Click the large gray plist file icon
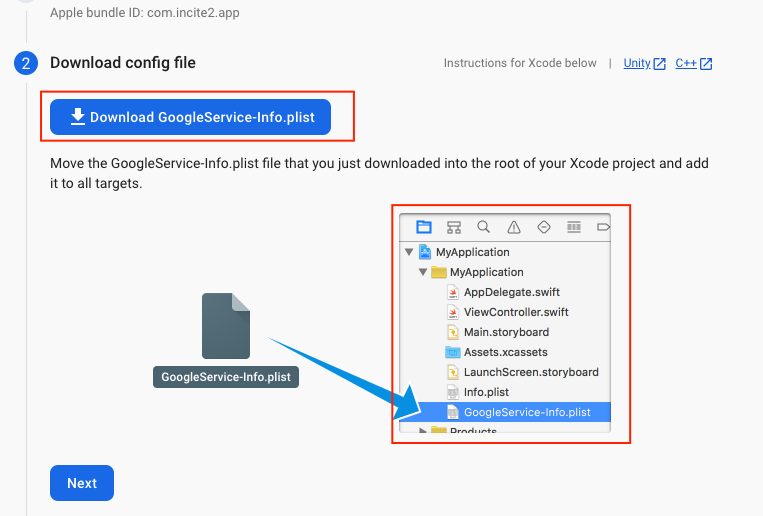Image resolution: width=763 pixels, height=516 pixels. (226, 326)
